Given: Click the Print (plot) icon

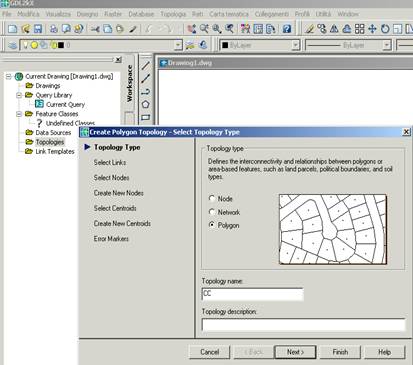Looking at the screenshot, I should 54,29.
